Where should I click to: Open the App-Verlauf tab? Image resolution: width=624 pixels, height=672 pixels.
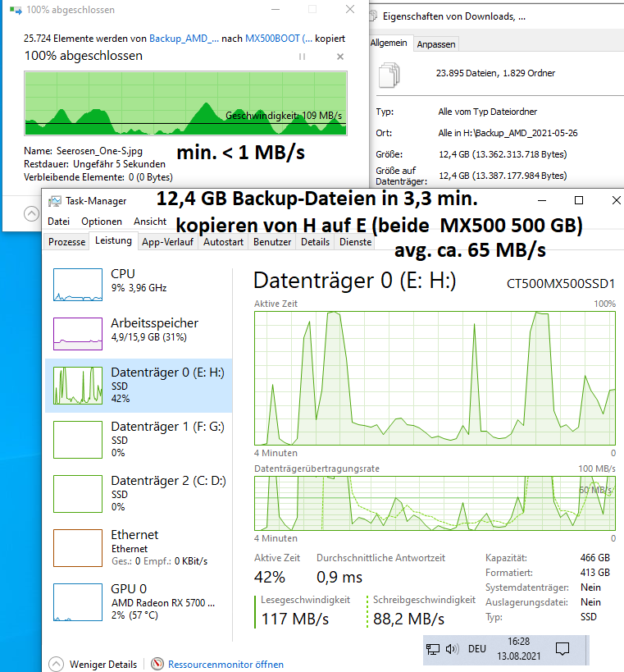coord(167,242)
